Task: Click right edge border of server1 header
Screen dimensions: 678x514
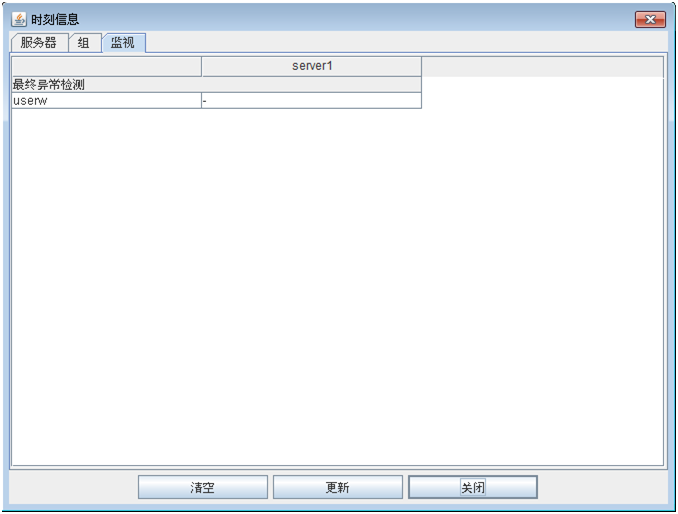Action: pyautogui.click(x=421, y=67)
